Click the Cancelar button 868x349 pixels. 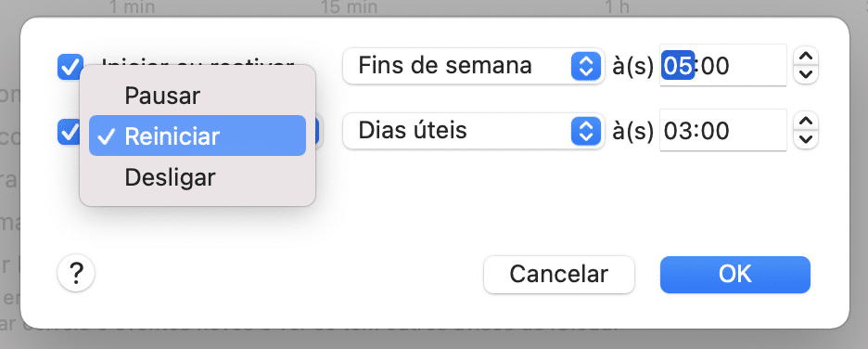coord(558,274)
